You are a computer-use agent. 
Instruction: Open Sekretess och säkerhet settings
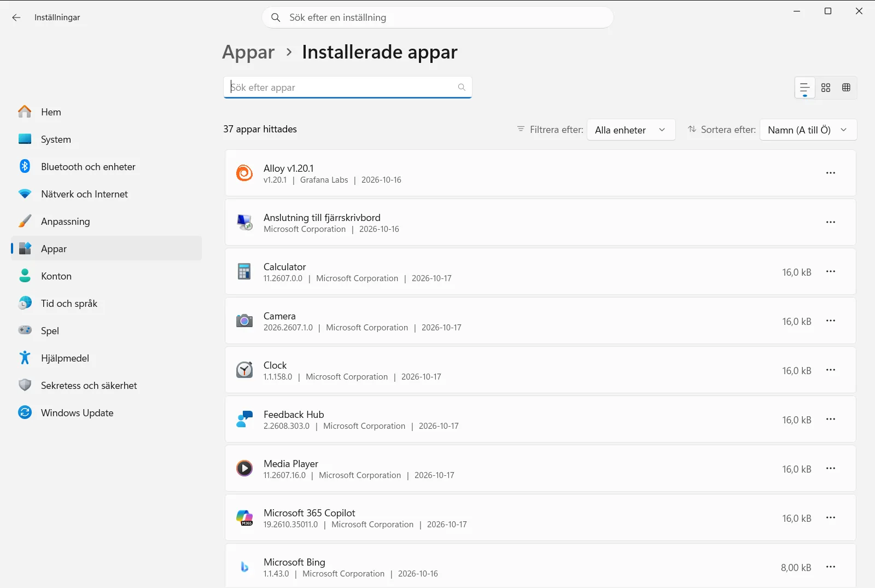(106, 386)
